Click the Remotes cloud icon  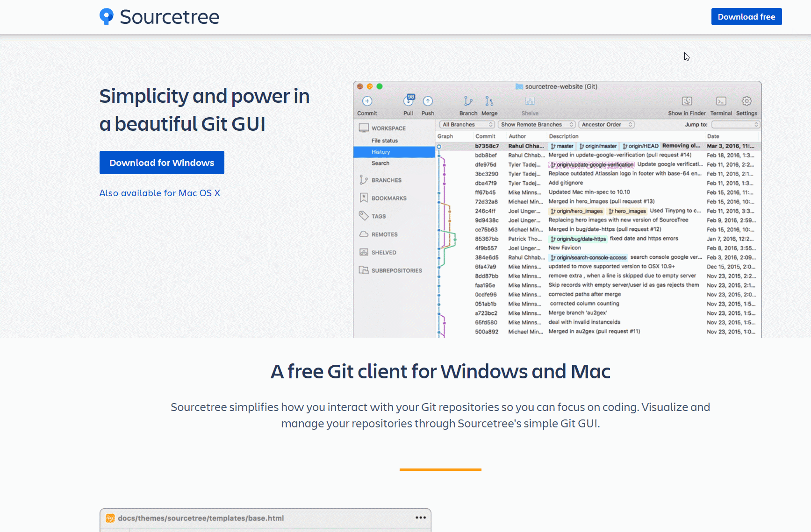pyautogui.click(x=364, y=234)
